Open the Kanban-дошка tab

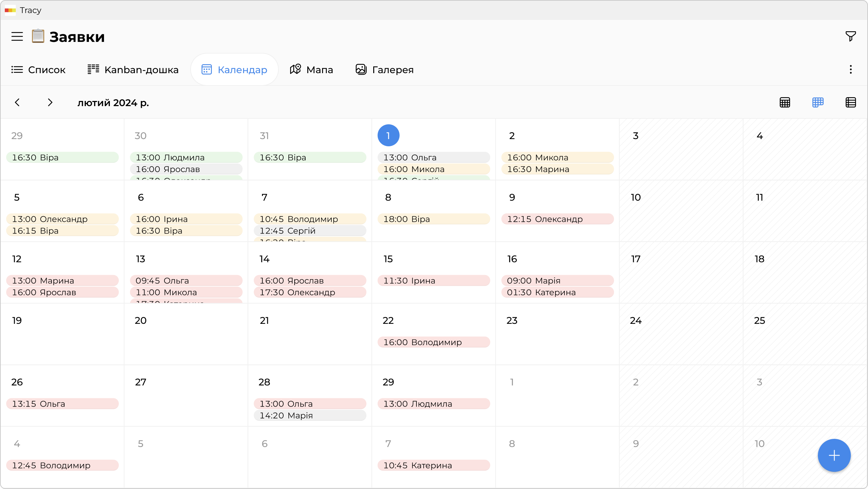click(133, 70)
